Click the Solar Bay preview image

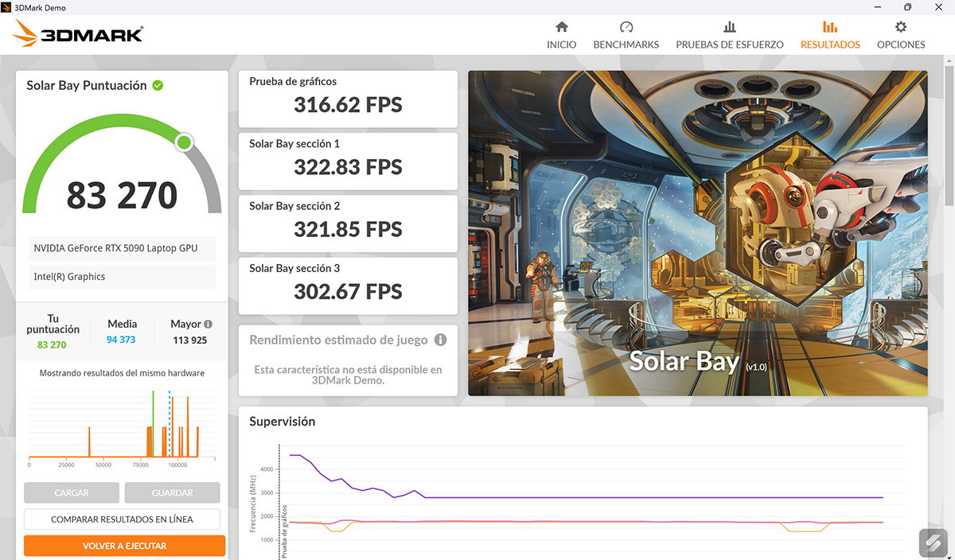pyautogui.click(x=698, y=233)
